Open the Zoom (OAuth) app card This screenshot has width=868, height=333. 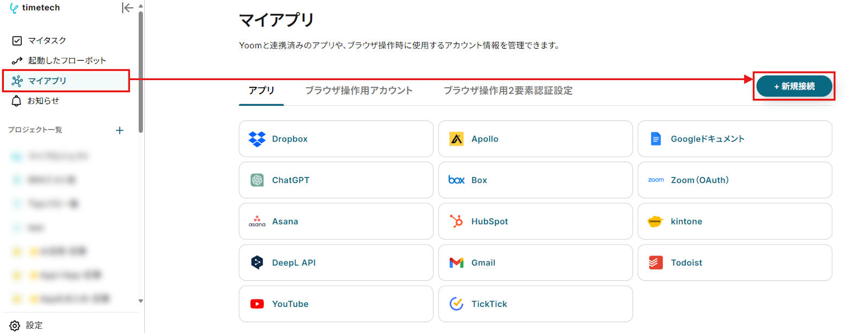coord(735,180)
